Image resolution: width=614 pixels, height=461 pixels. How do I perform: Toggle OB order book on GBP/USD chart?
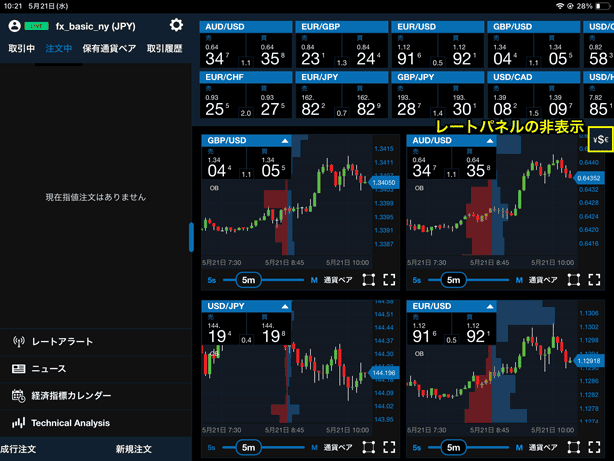(x=214, y=188)
